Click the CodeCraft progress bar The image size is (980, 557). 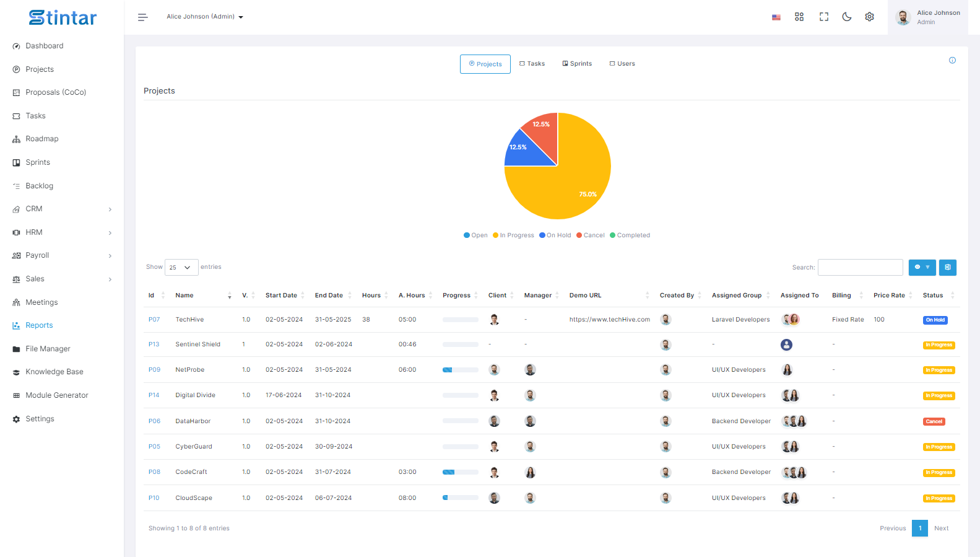tap(460, 473)
